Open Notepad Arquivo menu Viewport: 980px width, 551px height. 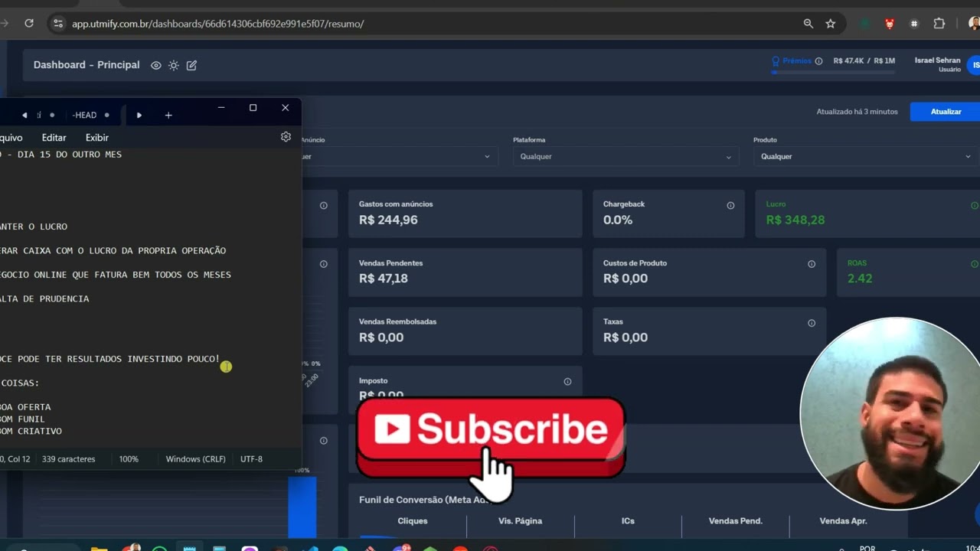tap(11, 138)
